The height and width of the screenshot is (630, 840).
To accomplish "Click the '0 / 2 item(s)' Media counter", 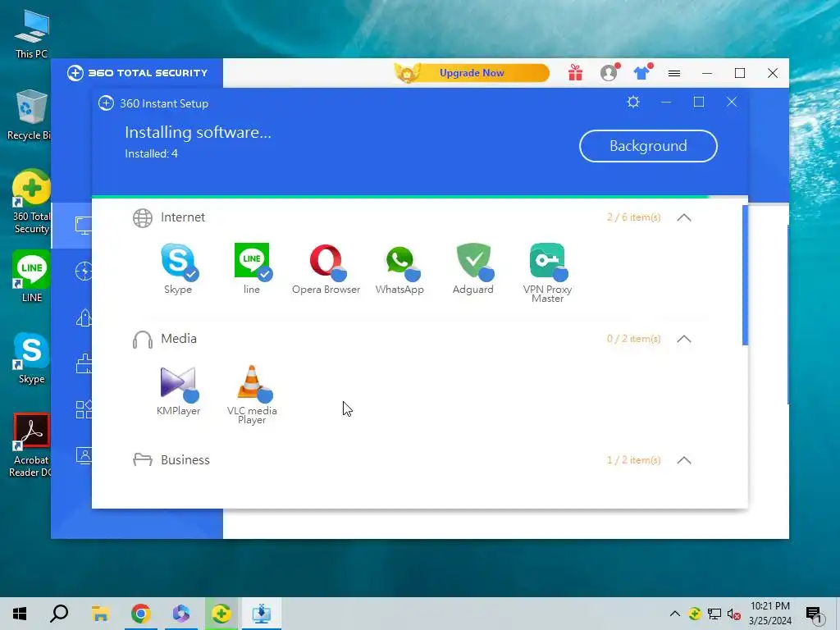I will point(634,339).
